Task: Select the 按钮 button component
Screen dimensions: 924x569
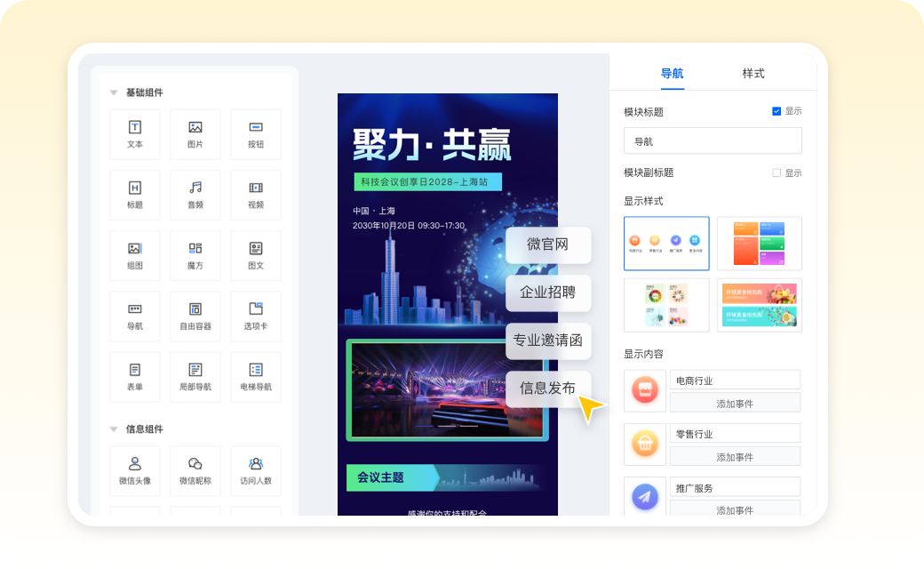Action: click(x=256, y=134)
